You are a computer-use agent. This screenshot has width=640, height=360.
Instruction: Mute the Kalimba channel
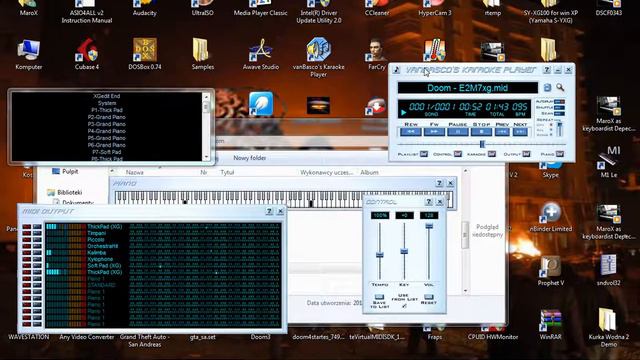[x=27, y=253]
